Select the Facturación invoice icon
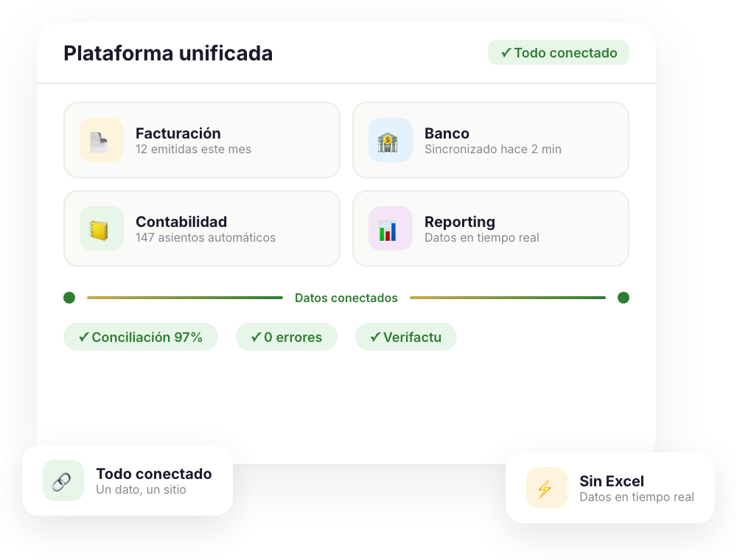Image resolution: width=737 pixels, height=560 pixels. pos(101,140)
